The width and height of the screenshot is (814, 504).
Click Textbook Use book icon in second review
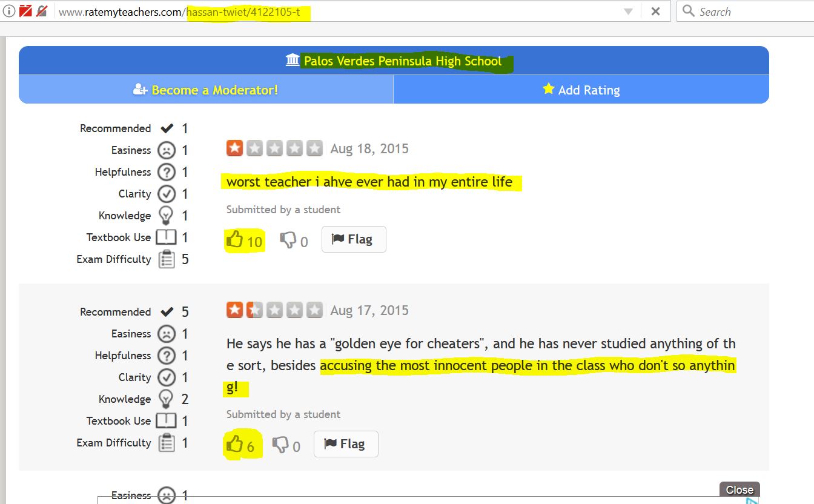tap(166, 420)
